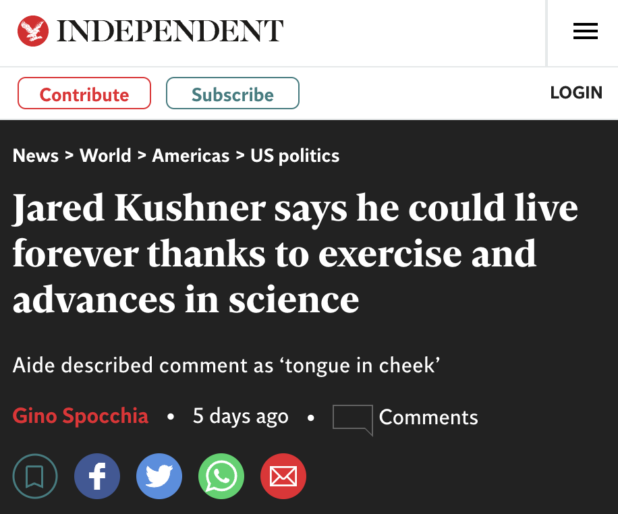Click the Jared Kushner headline

click(295, 254)
